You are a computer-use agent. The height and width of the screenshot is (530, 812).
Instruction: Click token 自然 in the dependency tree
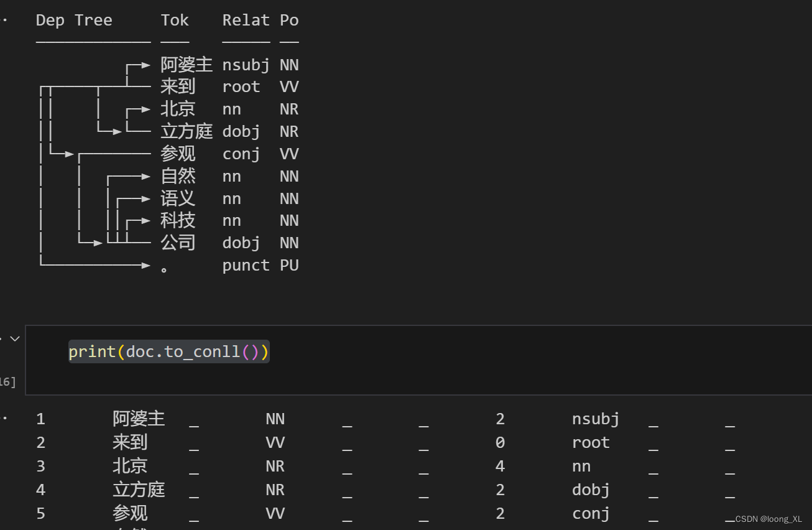[x=178, y=176]
